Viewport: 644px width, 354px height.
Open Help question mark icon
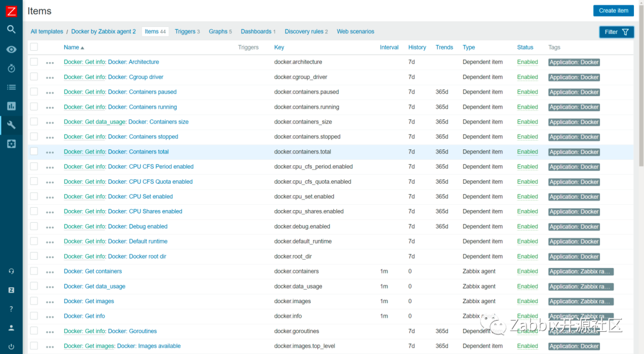[x=11, y=309]
